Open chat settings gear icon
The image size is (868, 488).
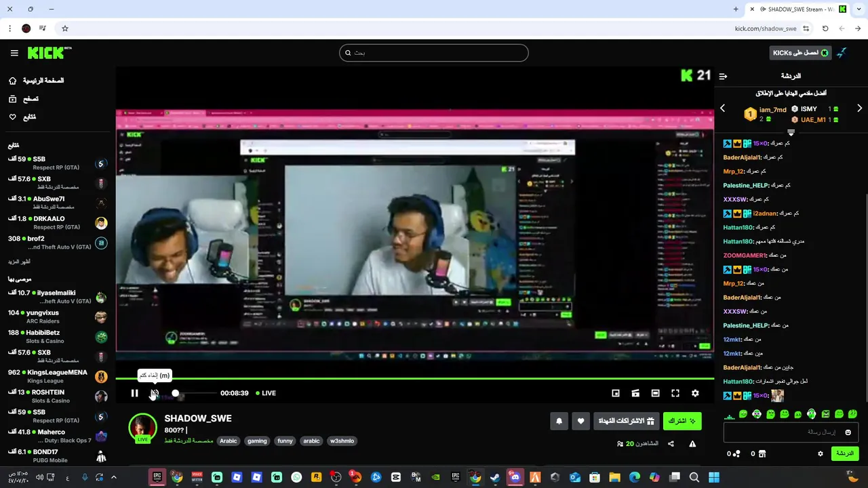coord(821,453)
